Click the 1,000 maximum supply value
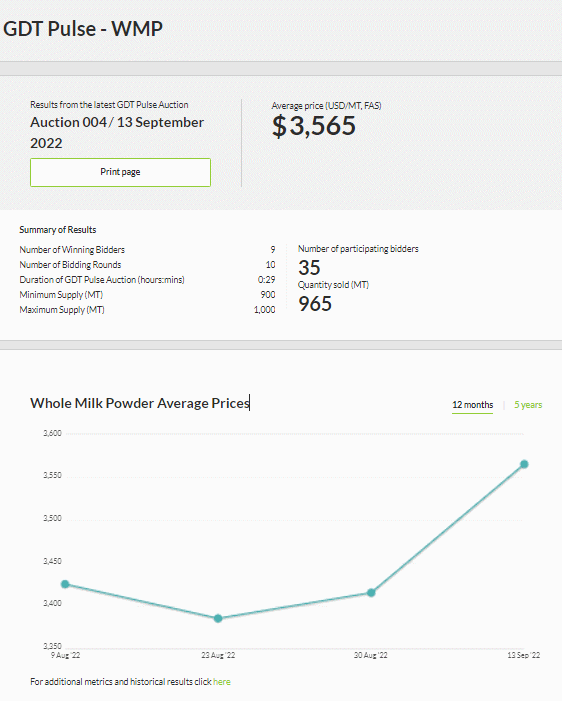Image resolution: width=562 pixels, height=701 pixels. point(265,310)
